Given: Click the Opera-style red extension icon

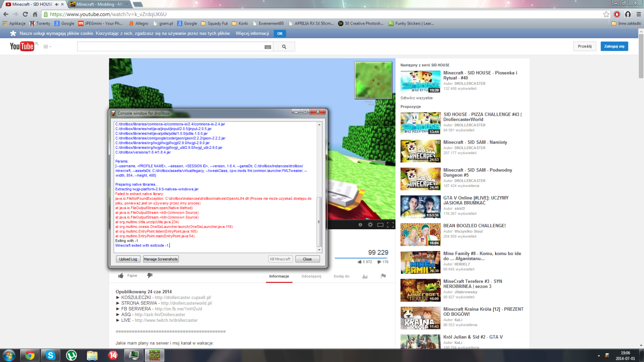Looking at the screenshot, I should click(x=617, y=14).
